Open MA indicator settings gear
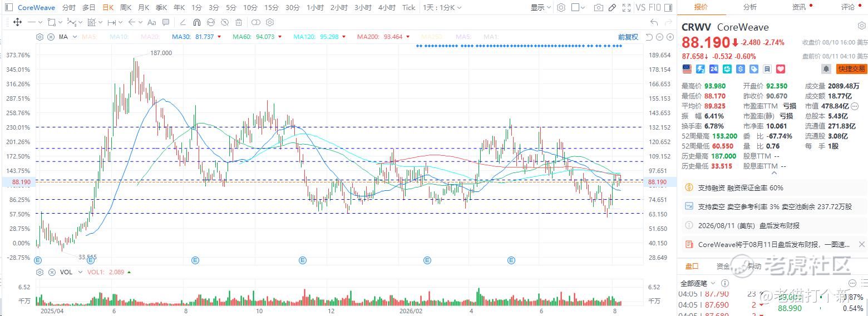868x316 pixels. [x=40, y=37]
